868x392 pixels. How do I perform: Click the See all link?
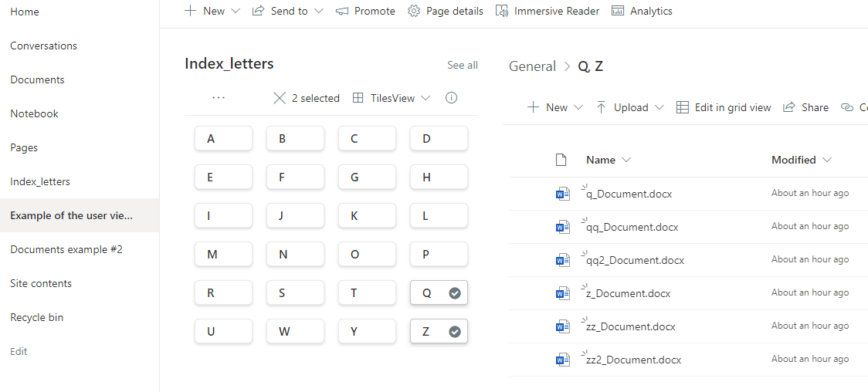tap(463, 66)
